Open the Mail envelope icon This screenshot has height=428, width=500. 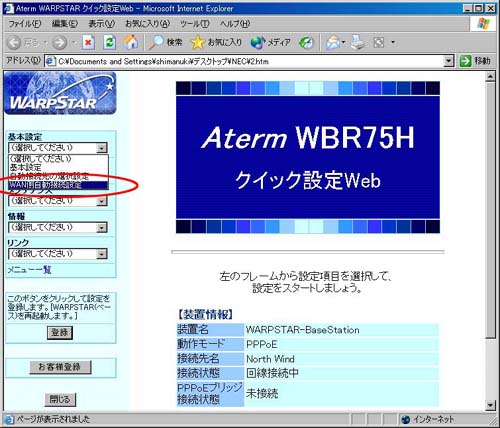pyautogui.click(x=333, y=42)
